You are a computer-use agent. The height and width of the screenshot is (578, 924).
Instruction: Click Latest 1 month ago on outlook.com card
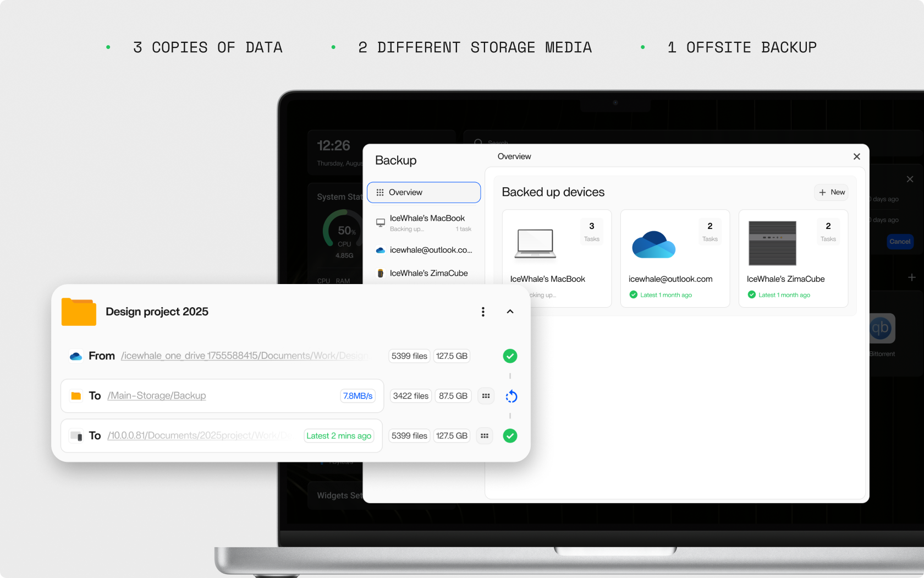(661, 295)
